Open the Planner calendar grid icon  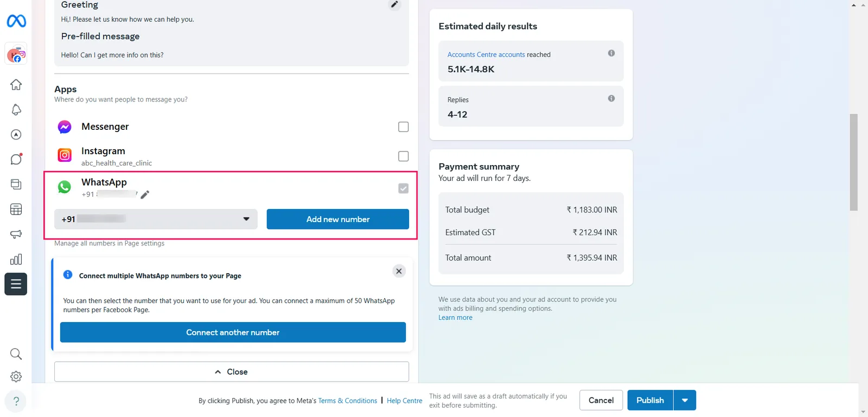16,209
